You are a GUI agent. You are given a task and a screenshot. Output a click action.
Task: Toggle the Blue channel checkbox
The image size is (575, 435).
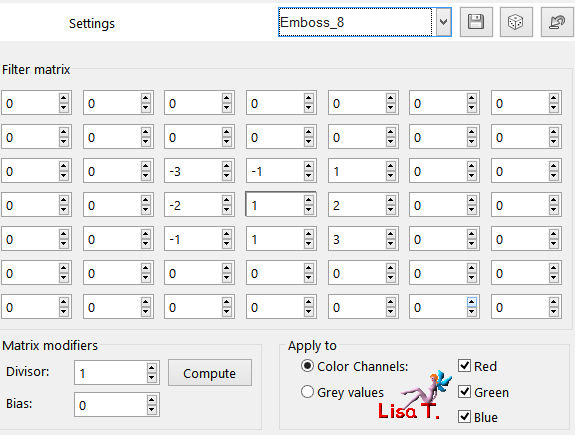click(465, 417)
